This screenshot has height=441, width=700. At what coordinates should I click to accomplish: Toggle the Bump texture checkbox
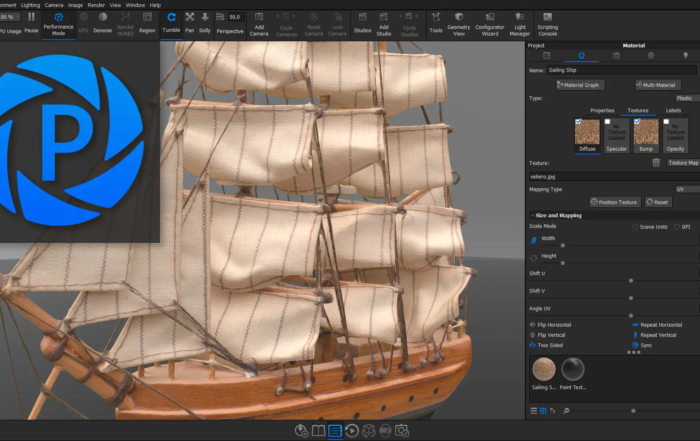(637, 121)
